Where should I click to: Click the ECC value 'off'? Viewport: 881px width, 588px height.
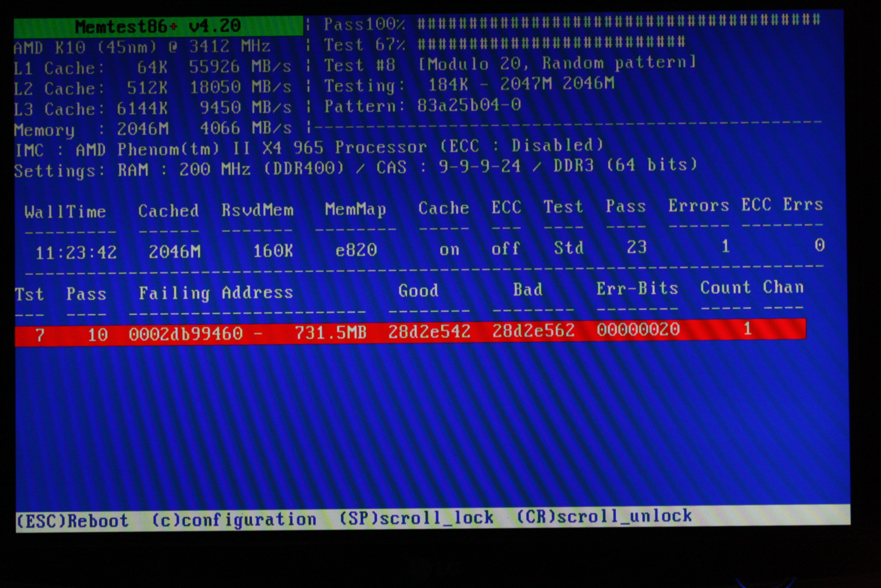506,248
